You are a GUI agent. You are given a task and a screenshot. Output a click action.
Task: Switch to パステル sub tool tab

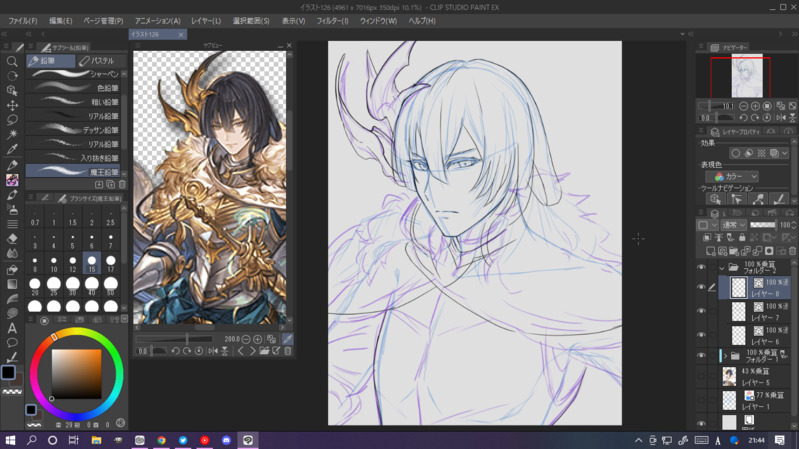[x=101, y=61]
